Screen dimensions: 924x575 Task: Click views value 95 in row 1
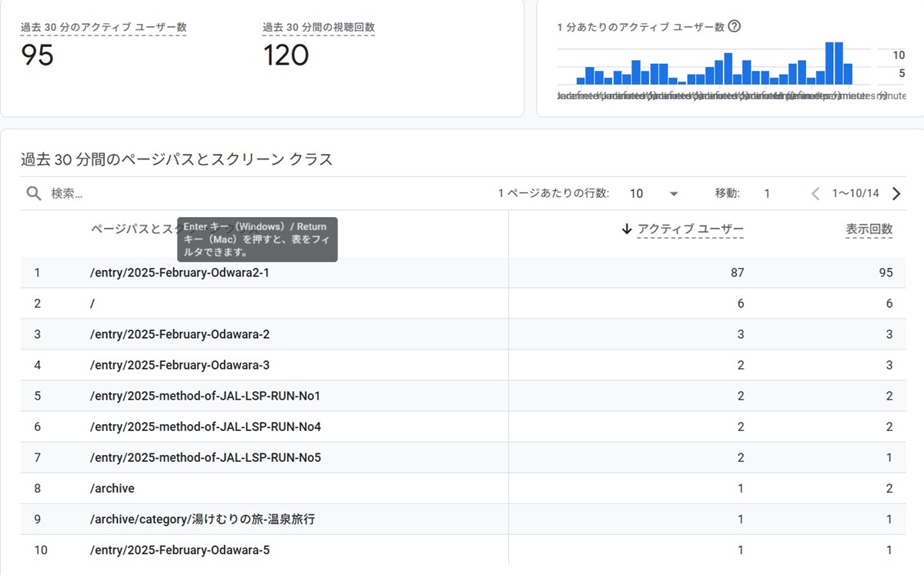tap(885, 273)
